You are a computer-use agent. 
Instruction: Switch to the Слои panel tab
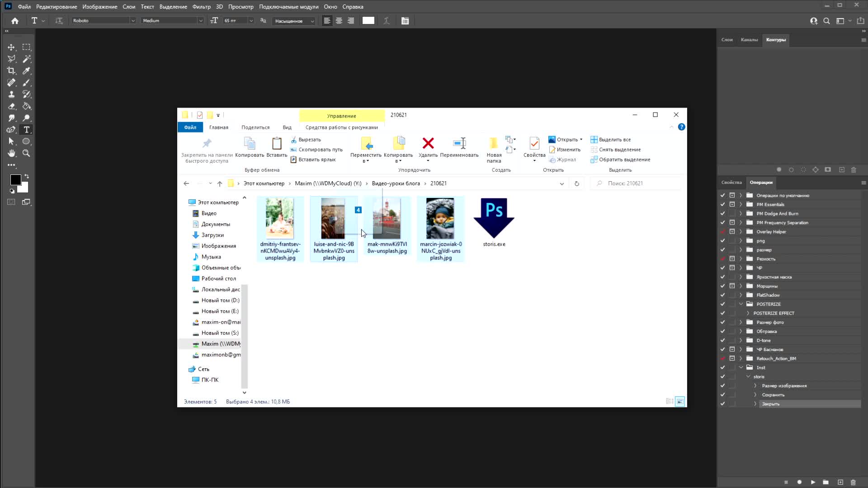pyautogui.click(x=727, y=40)
